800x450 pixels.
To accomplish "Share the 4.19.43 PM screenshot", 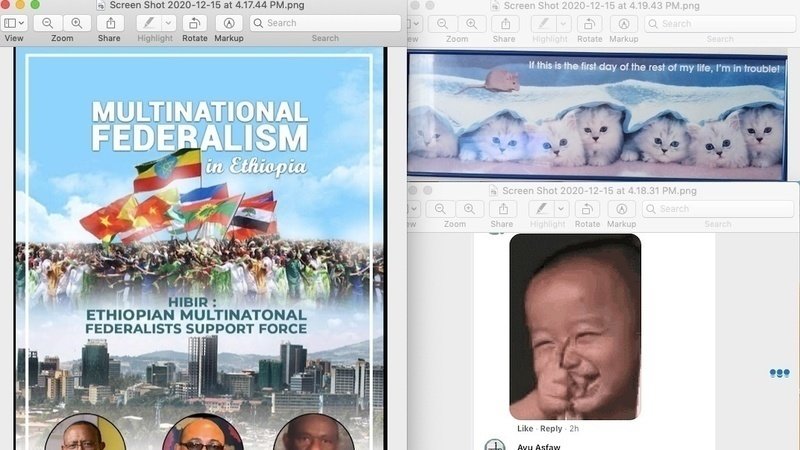I will [504, 23].
